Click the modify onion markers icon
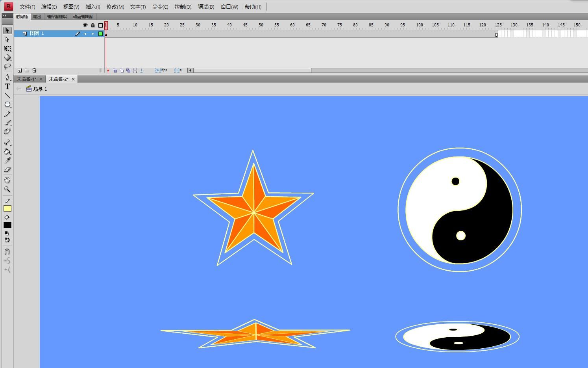The width and height of the screenshot is (588, 368). pyautogui.click(x=135, y=71)
